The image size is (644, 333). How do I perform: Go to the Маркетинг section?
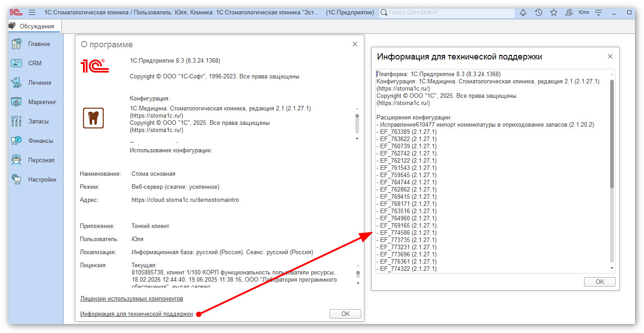17,102
